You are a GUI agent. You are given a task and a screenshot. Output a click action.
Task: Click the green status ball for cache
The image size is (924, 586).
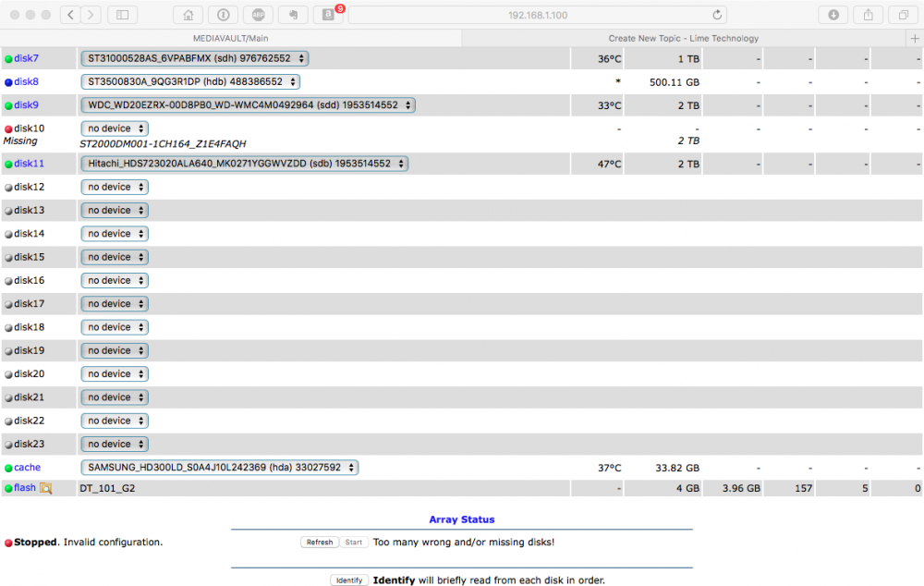click(8, 468)
